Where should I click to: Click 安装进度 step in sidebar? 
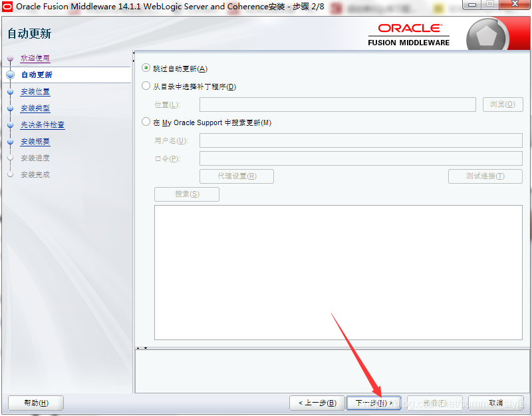[x=35, y=158]
